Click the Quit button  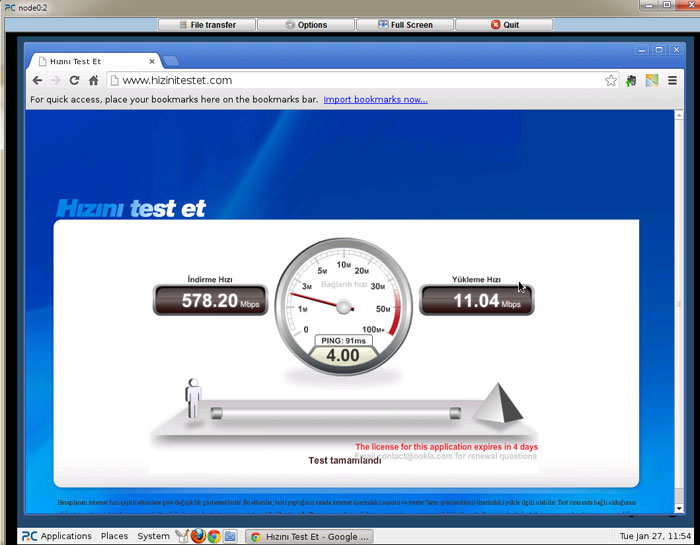(x=504, y=25)
